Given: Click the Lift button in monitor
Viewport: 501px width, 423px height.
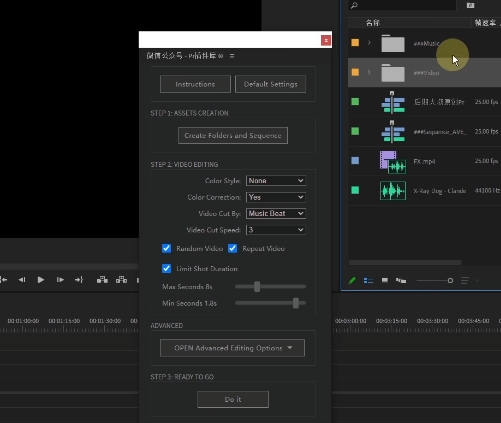Looking at the screenshot, I should pyautogui.click(x=102, y=280).
